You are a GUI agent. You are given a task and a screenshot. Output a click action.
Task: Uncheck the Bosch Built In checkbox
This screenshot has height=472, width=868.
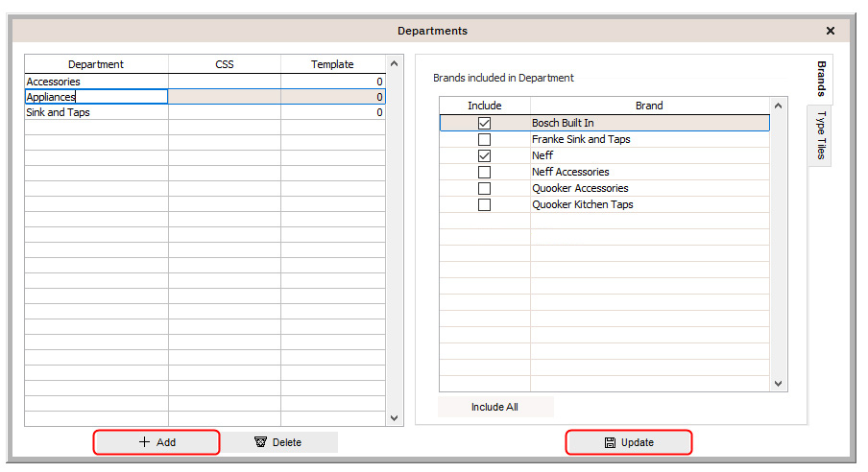(x=484, y=123)
